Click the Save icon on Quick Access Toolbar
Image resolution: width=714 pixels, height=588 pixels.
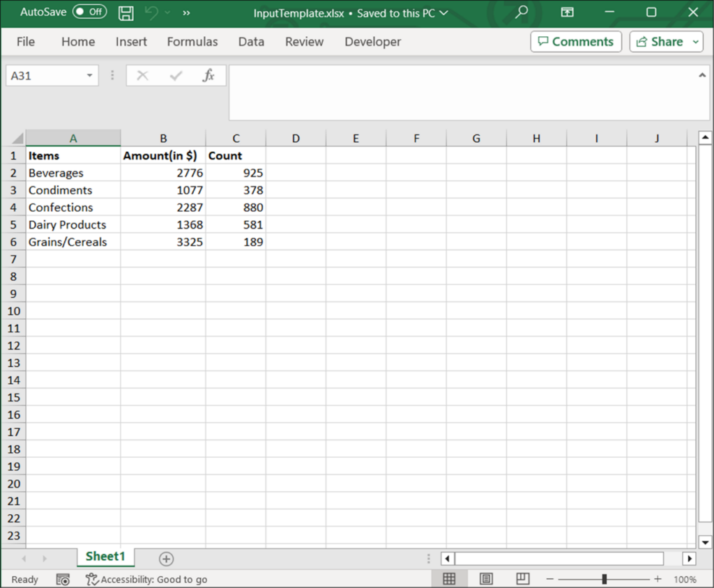(x=126, y=13)
